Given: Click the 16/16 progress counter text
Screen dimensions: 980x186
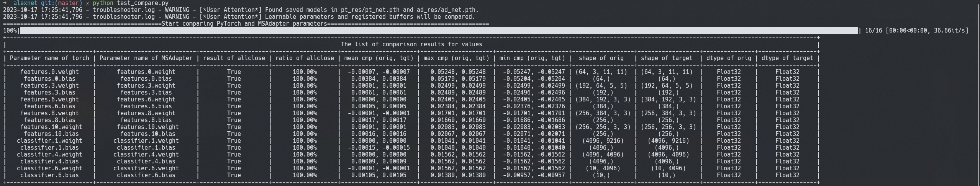Looking at the screenshot, I should click(873, 31).
